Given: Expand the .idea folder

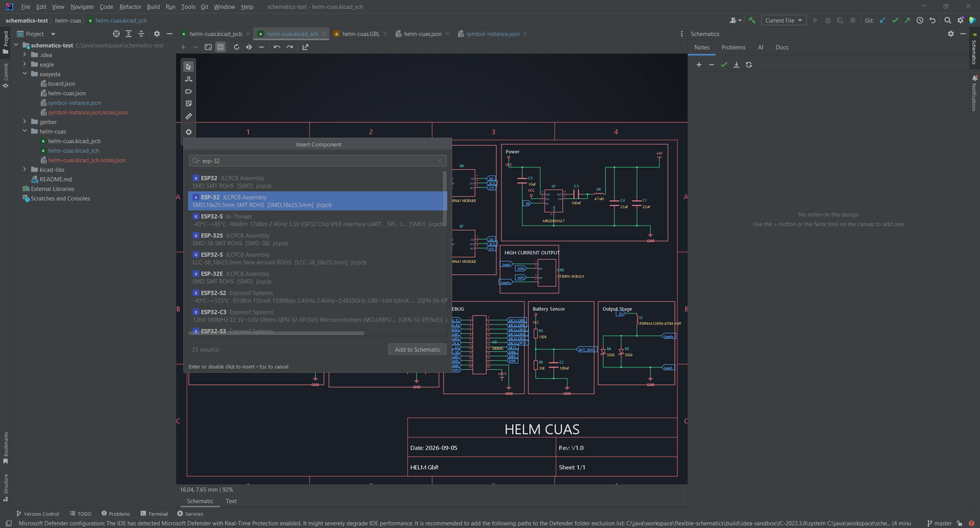Looking at the screenshot, I should (24, 55).
